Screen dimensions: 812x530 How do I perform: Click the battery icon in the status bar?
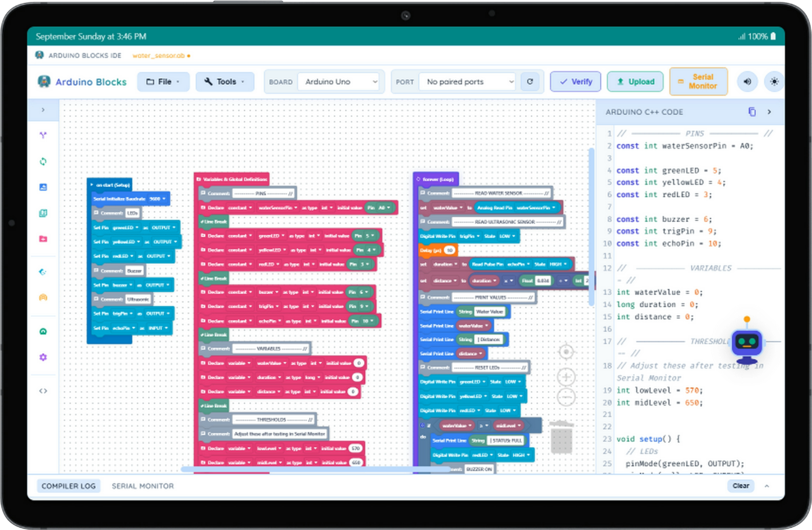(773, 36)
